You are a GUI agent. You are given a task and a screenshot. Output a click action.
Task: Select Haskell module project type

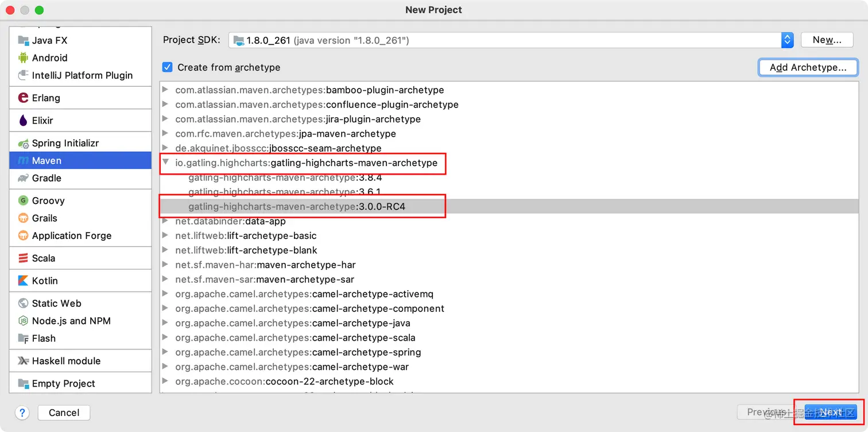pos(80,361)
